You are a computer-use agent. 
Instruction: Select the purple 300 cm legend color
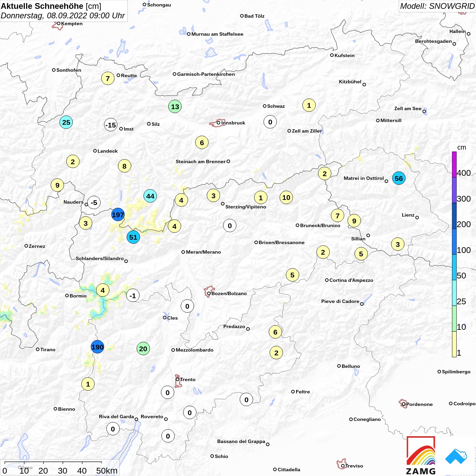pyautogui.click(x=454, y=190)
